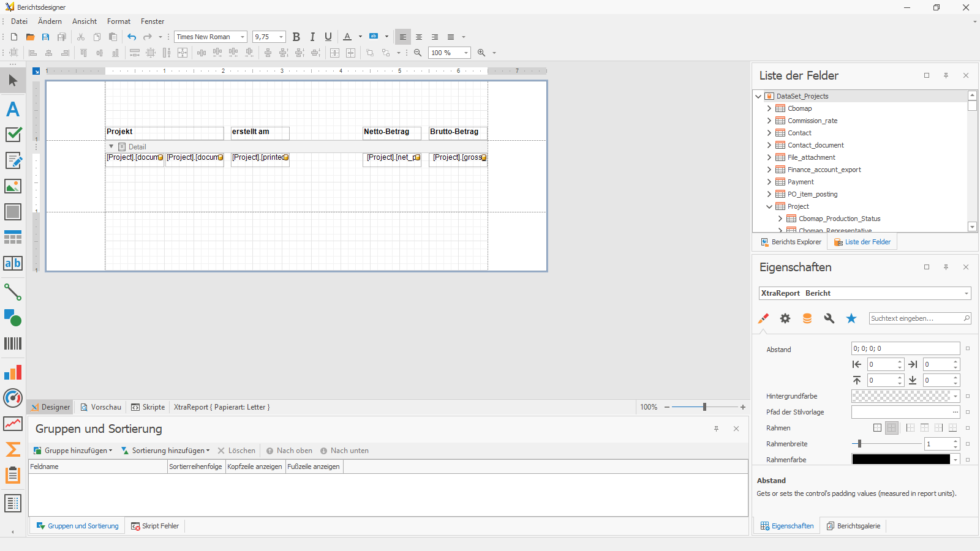
Task: Select the Character Comb tool
Action: 13,263
